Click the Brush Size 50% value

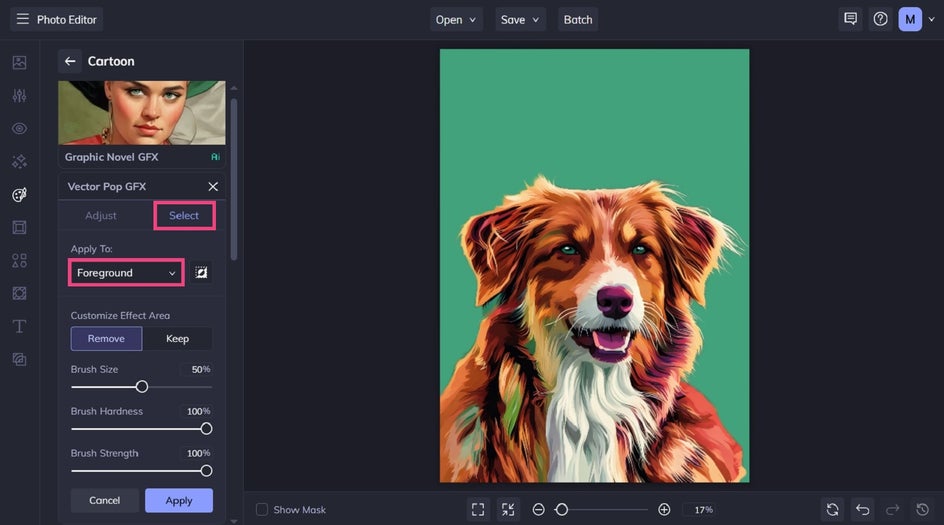[200, 369]
